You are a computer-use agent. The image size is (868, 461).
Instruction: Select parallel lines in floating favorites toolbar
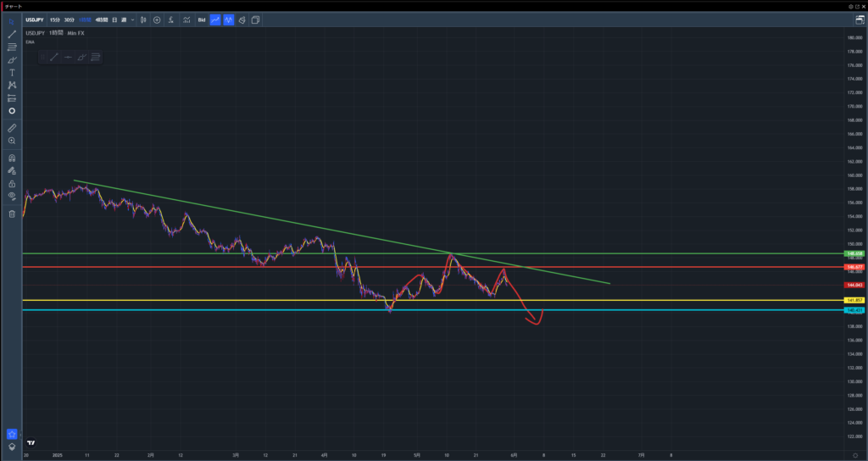click(x=95, y=57)
